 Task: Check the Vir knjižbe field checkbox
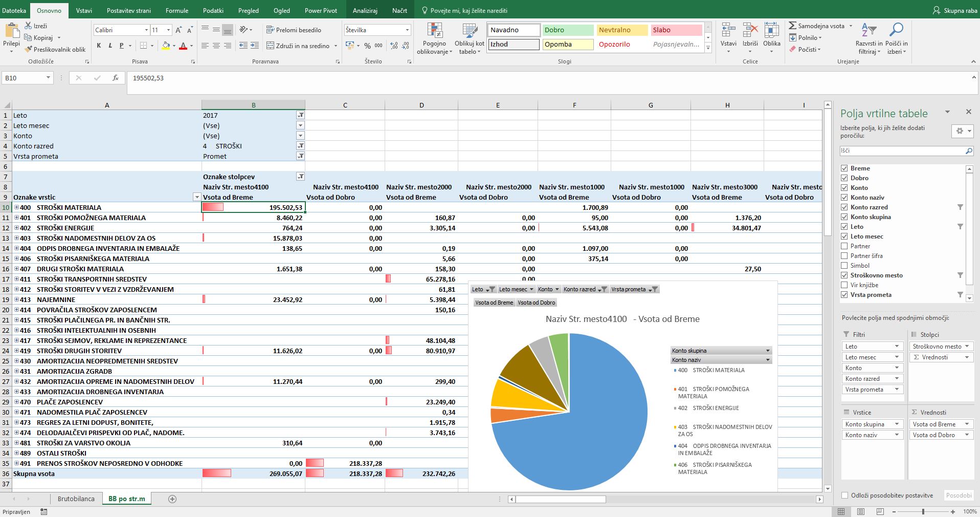pyautogui.click(x=844, y=285)
